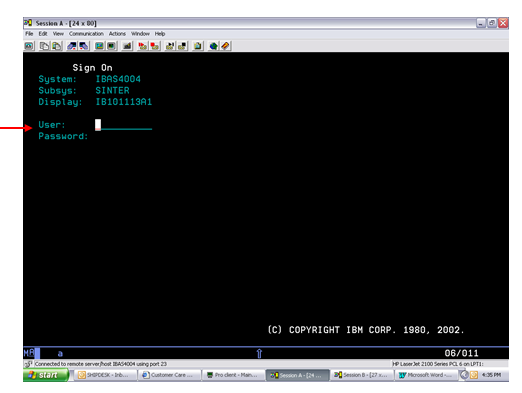Quit macro with the black square icon
Image resolution: width=522 pixels, height=393 pixels.
pyautogui.click(x=182, y=46)
